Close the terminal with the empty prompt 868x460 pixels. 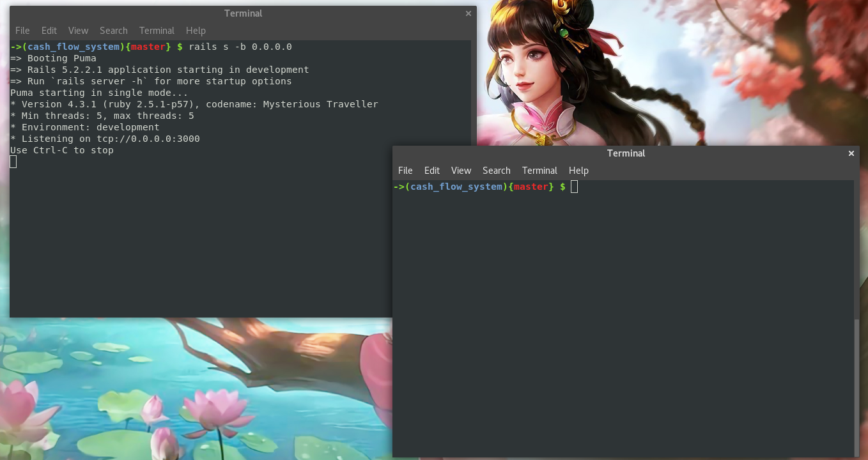click(x=851, y=153)
